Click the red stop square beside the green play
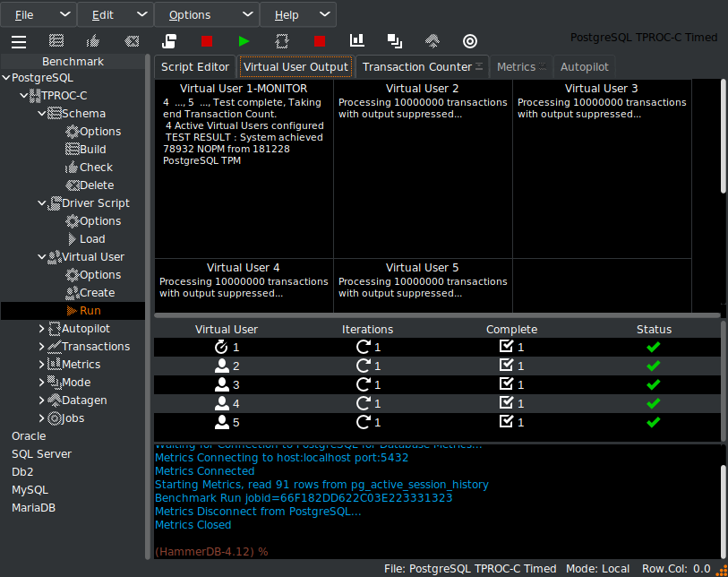The width and height of the screenshot is (728, 577). [207, 41]
